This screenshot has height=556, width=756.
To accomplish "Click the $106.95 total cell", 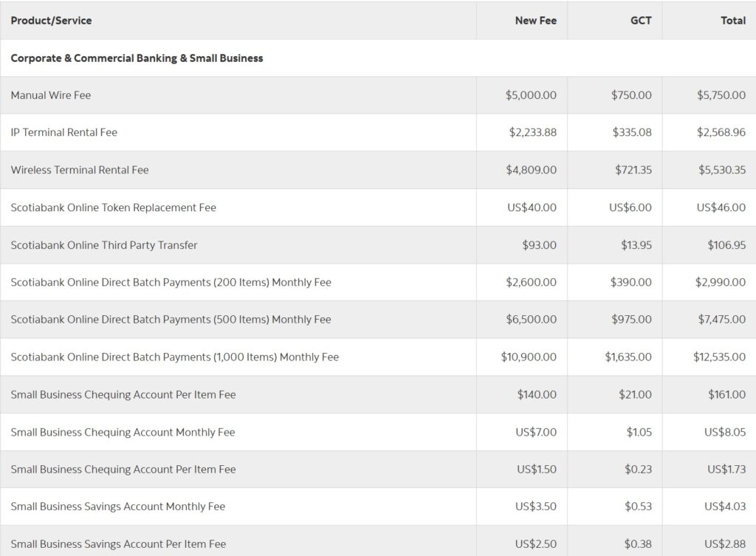I will 726,245.
